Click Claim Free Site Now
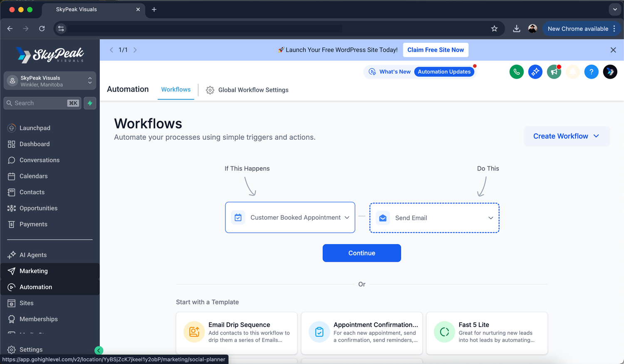The image size is (624, 364). [x=436, y=50]
